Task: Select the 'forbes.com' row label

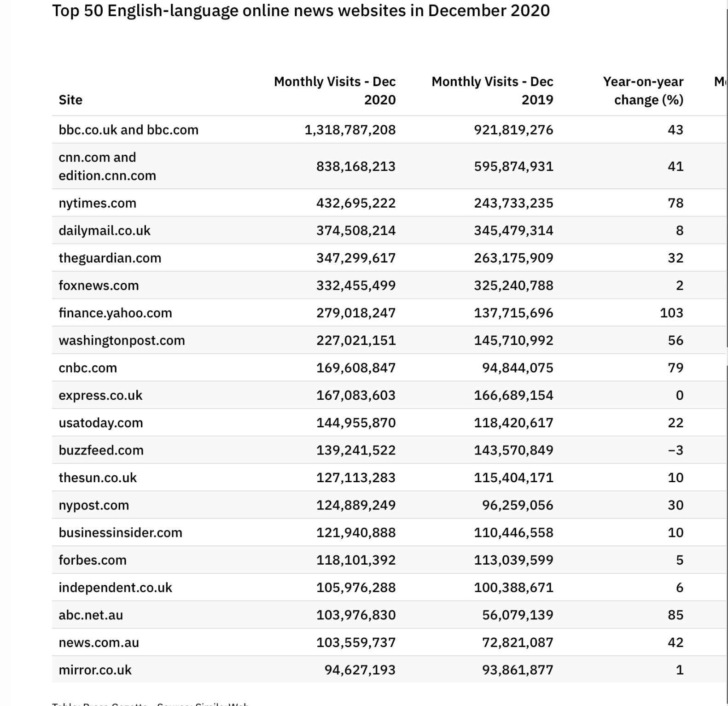Action: point(92,560)
